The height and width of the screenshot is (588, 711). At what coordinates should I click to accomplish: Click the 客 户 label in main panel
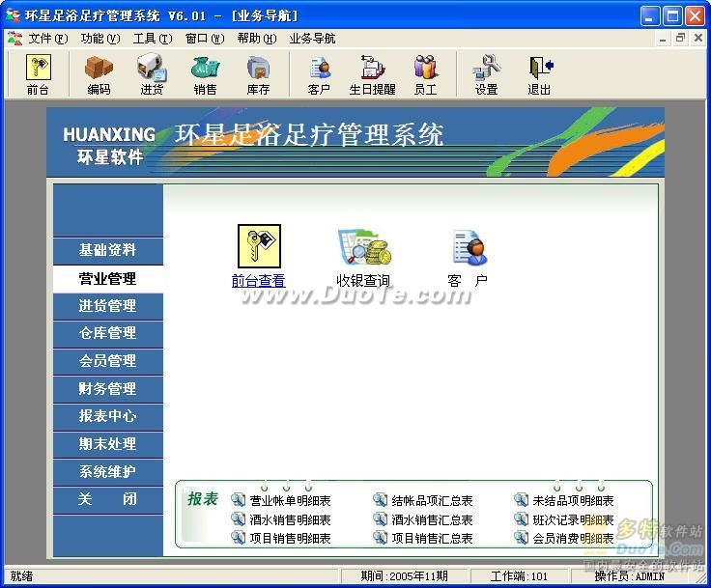(x=468, y=281)
